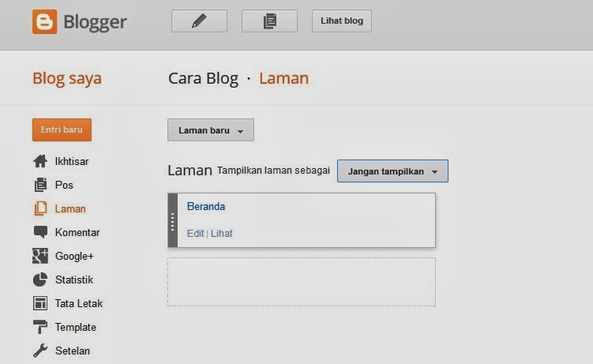This screenshot has height=364, width=593.
Task: Expand the Laman baru dropdown
Action: click(211, 130)
